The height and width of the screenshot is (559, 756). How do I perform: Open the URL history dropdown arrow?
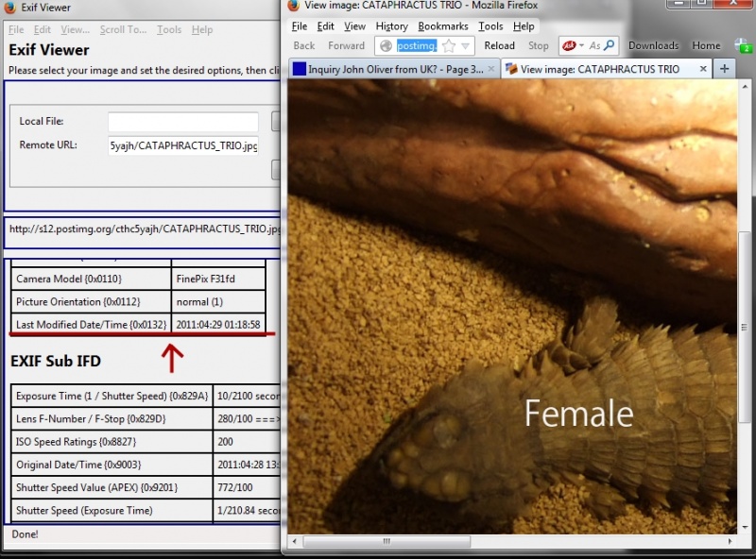pyautogui.click(x=465, y=46)
